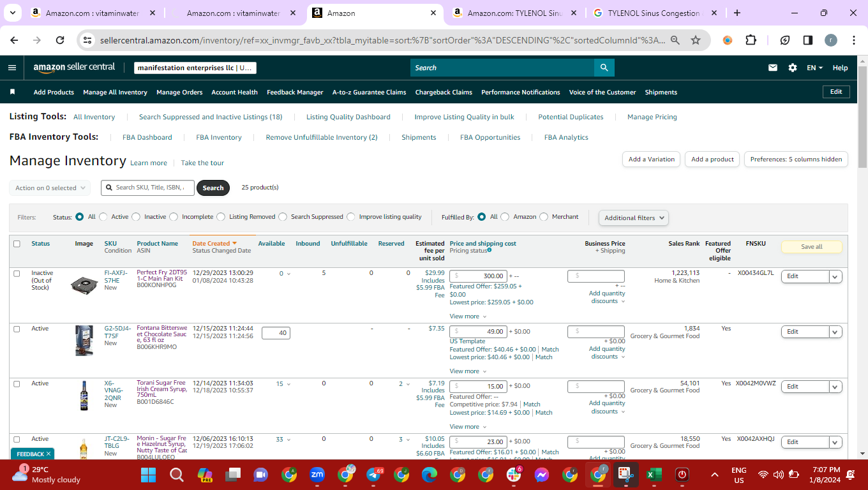The image size is (868, 490).
Task: Tick the select-all checkbox in table header
Action: 17,243
